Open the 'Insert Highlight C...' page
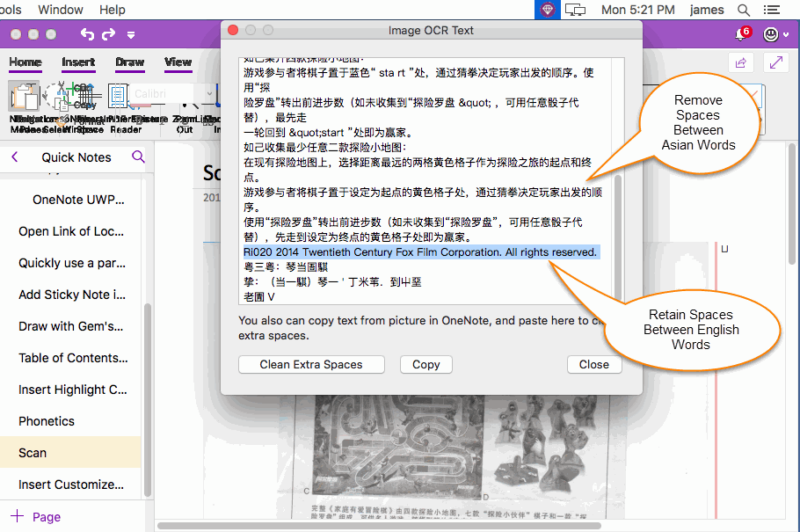 click(x=72, y=390)
